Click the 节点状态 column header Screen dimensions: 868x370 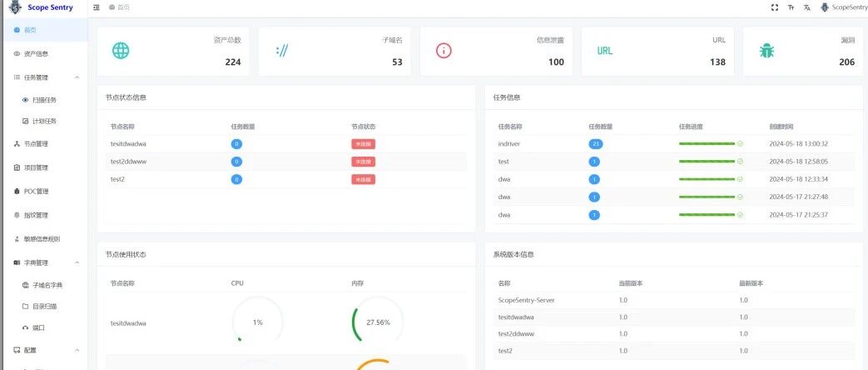tap(363, 127)
